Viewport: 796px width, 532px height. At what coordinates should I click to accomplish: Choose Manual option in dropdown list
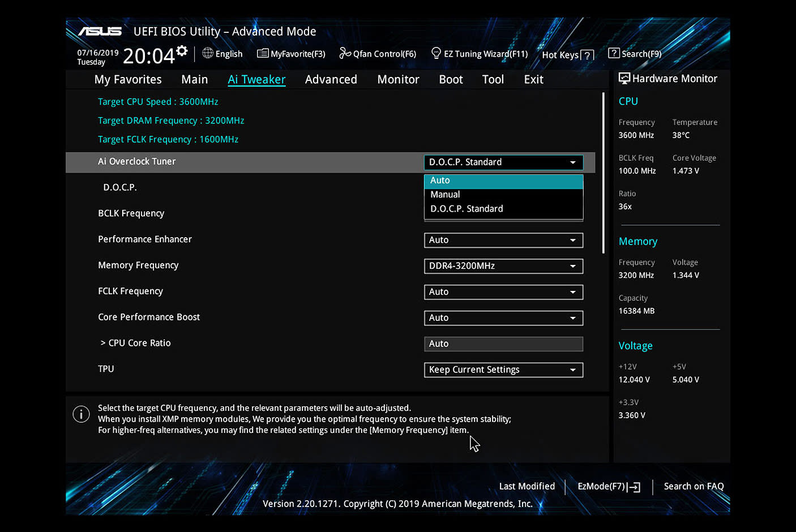503,195
